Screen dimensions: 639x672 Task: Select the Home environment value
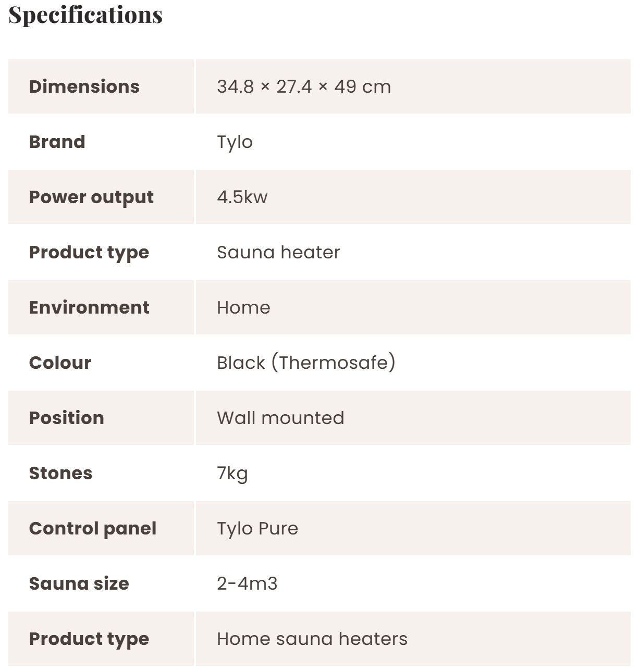point(243,307)
